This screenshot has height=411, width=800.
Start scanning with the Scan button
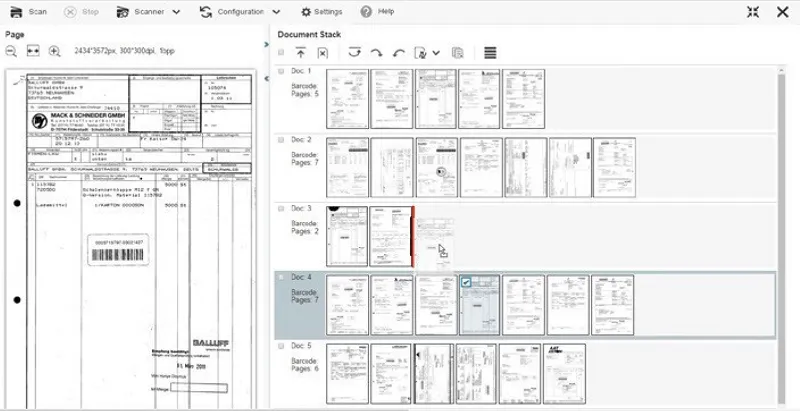tap(29, 12)
